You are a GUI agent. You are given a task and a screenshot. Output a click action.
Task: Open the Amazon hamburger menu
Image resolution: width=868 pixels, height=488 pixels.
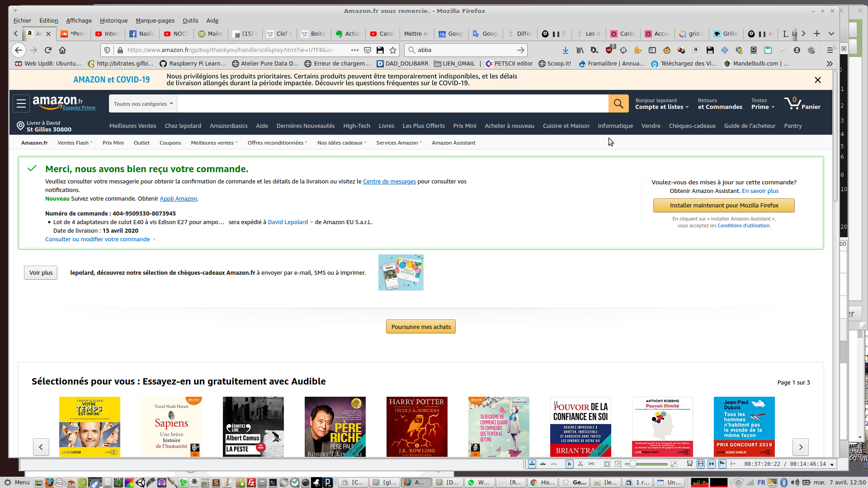coord(21,103)
